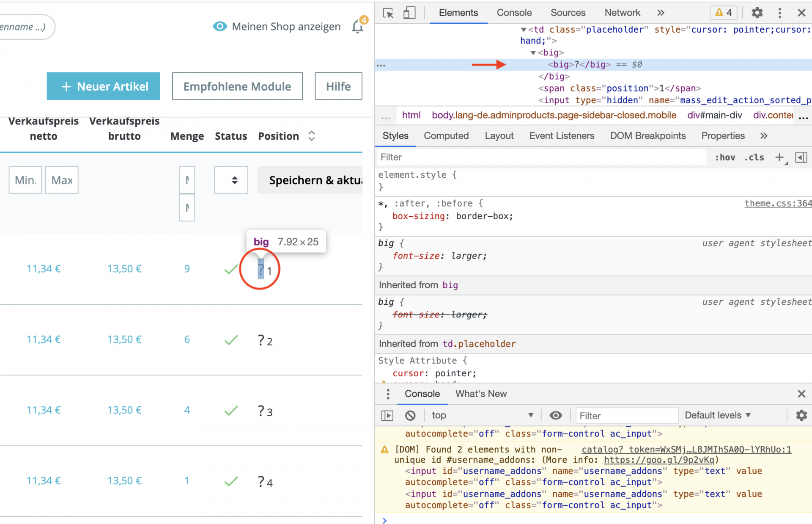
Task: Click the notification bell icon
Action: click(358, 27)
